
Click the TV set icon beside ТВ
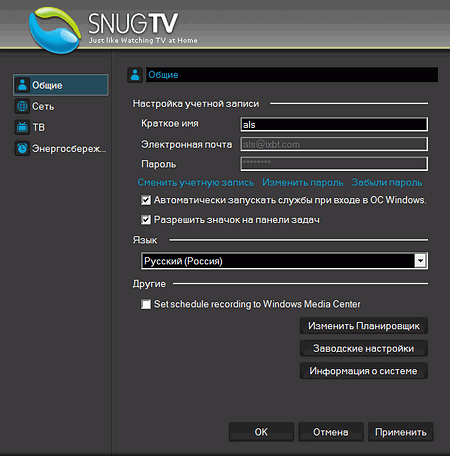(22, 127)
